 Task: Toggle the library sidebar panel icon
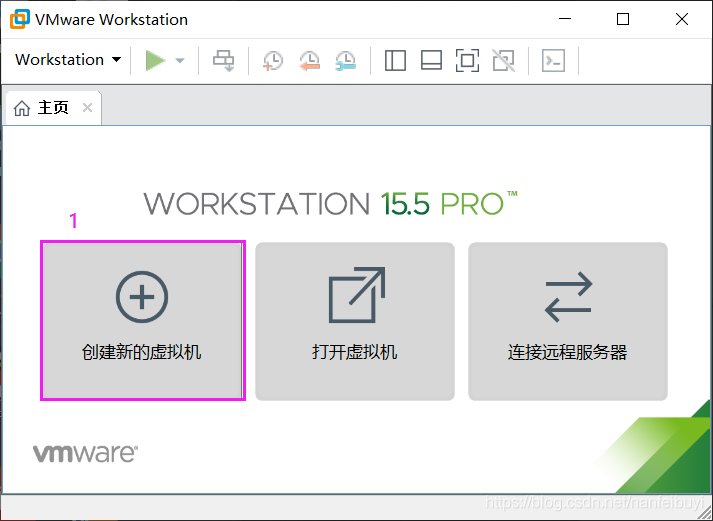(x=395, y=60)
